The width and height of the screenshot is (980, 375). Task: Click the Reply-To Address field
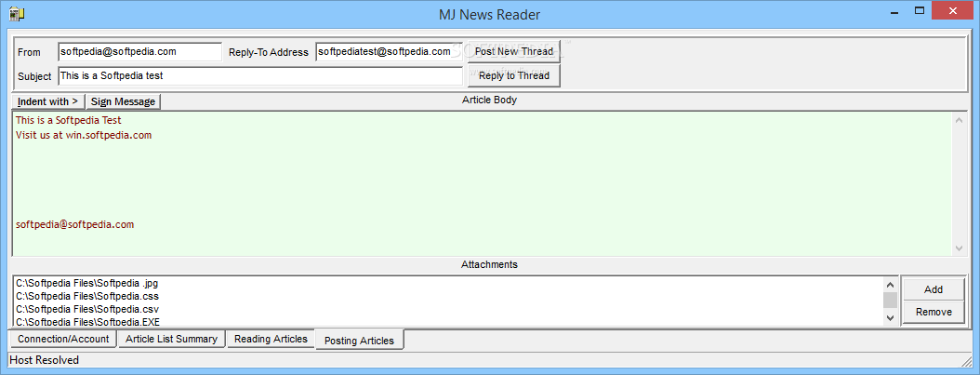click(x=389, y=52)
